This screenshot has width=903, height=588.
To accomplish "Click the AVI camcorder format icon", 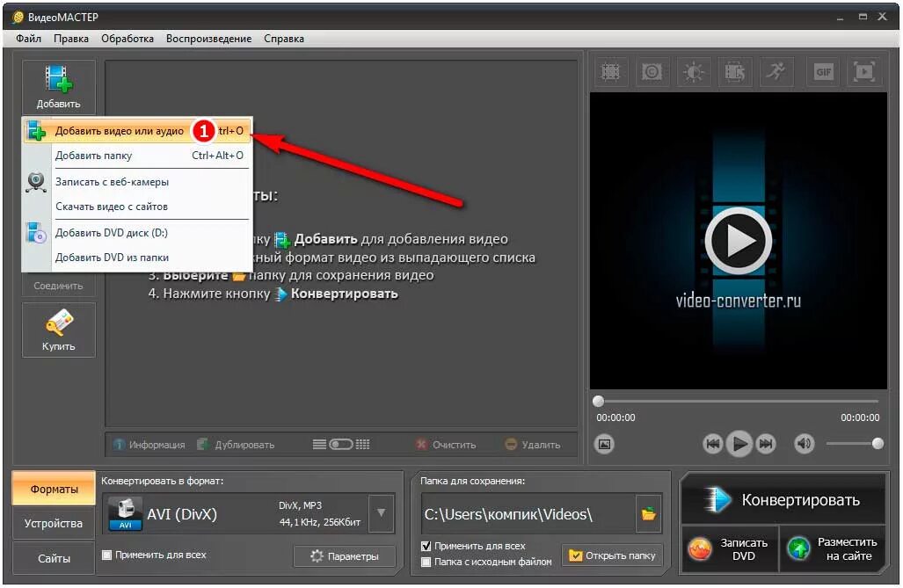I will point(125,513).
